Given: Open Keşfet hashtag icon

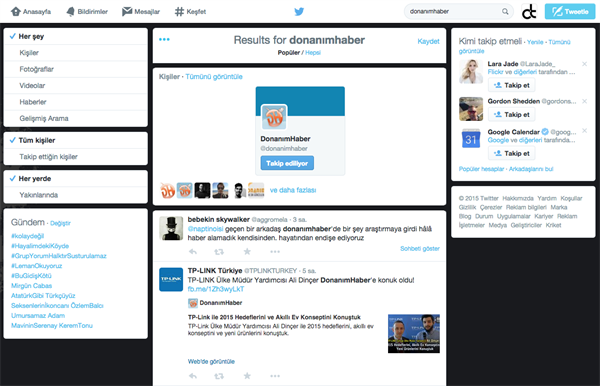Looking at the screenshot, I should [179, 11].
